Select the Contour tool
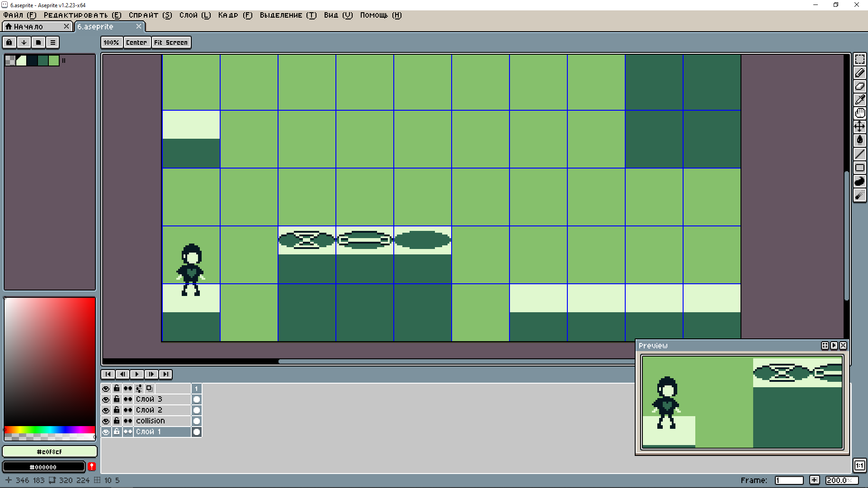Image resolution: width=868 pixels, height=488 pixels. pyautogui.click(x=859, y=181)
